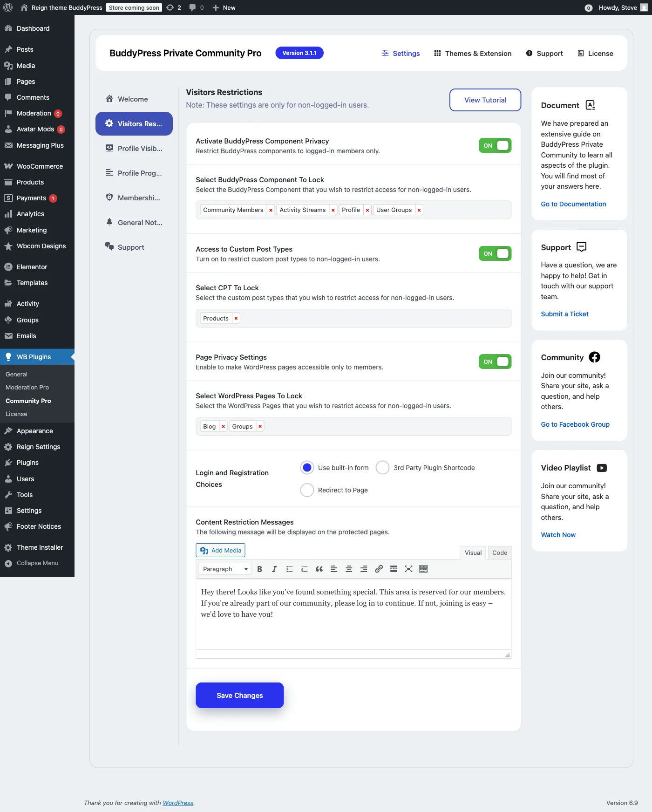Select the Use built-in form radio option
Viewport: 652px width, 812px height.
(307, 467)
